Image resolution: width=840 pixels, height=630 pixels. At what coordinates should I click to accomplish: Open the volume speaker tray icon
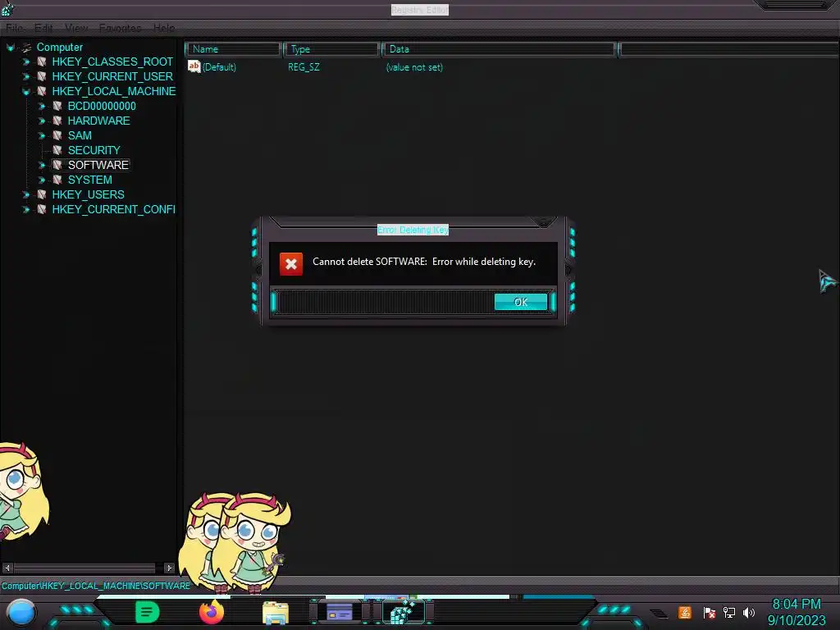click(748, 612)
